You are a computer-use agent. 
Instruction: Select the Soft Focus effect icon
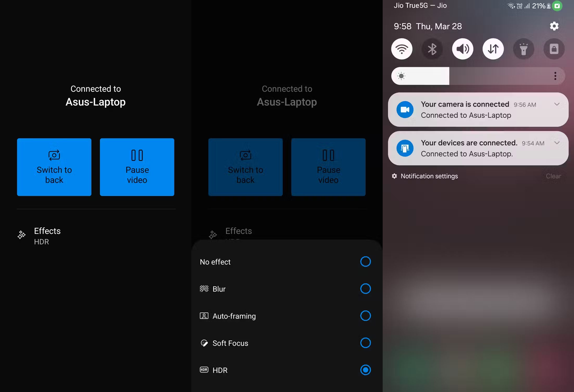tap(204, 343)
